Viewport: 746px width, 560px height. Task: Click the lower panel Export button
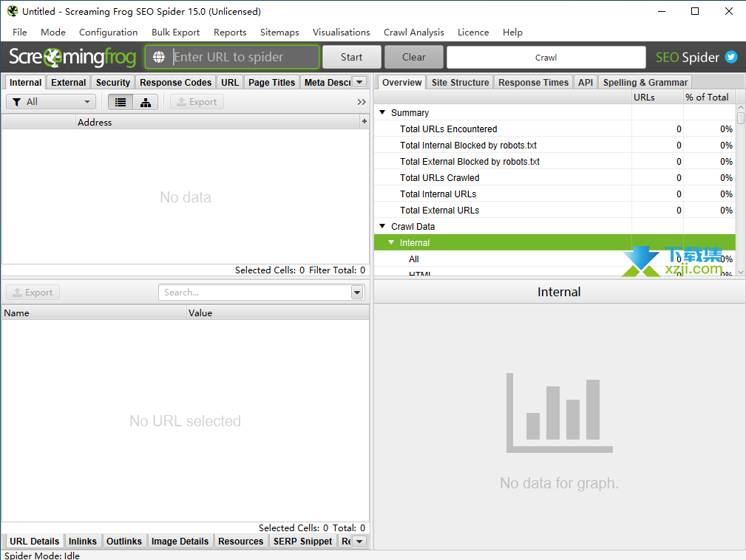click(33, 293)
